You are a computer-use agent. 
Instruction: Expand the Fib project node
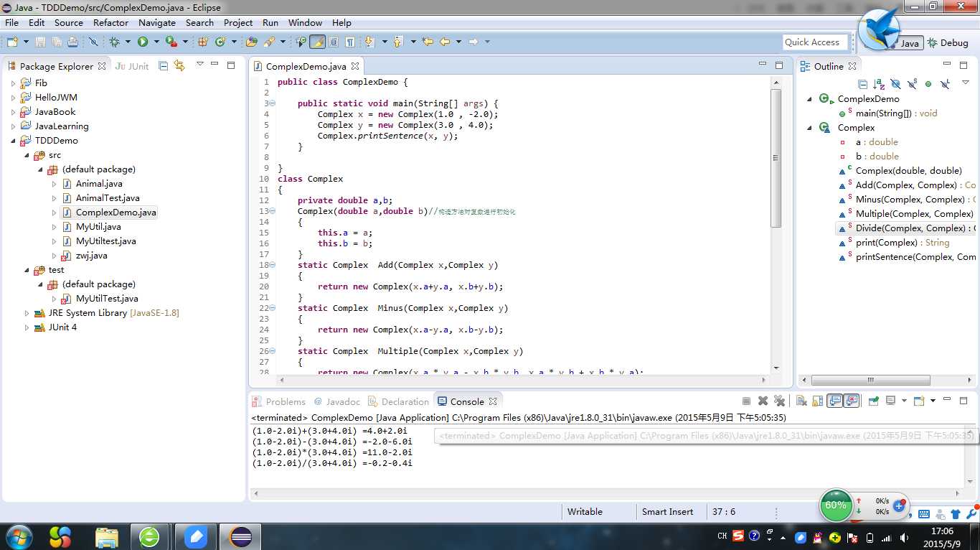(14, 83)
